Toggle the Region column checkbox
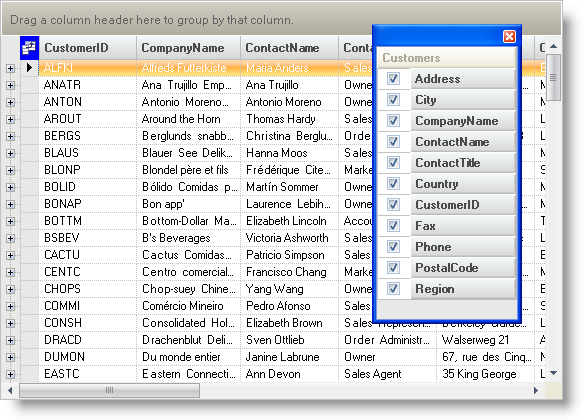 [393, 288]
